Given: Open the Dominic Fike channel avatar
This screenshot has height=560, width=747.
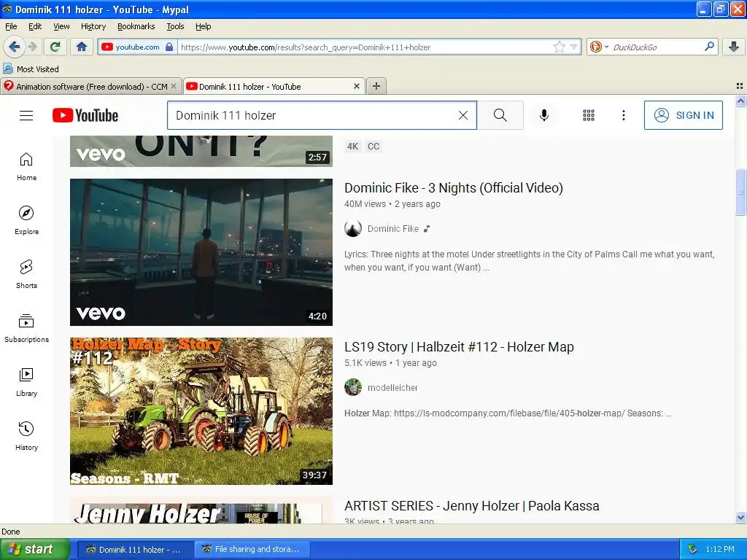Looking at the screenshot, I should click(353, 229).
